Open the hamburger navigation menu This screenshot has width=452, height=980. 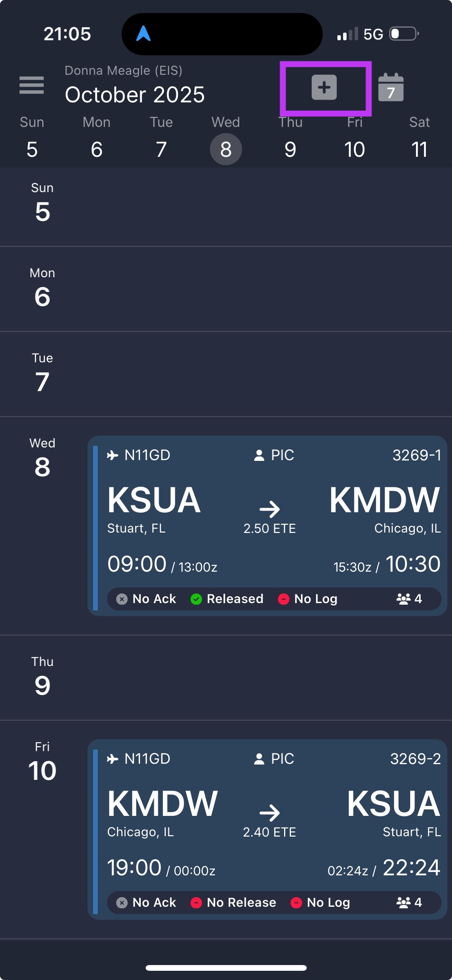(x=31, y=85)
